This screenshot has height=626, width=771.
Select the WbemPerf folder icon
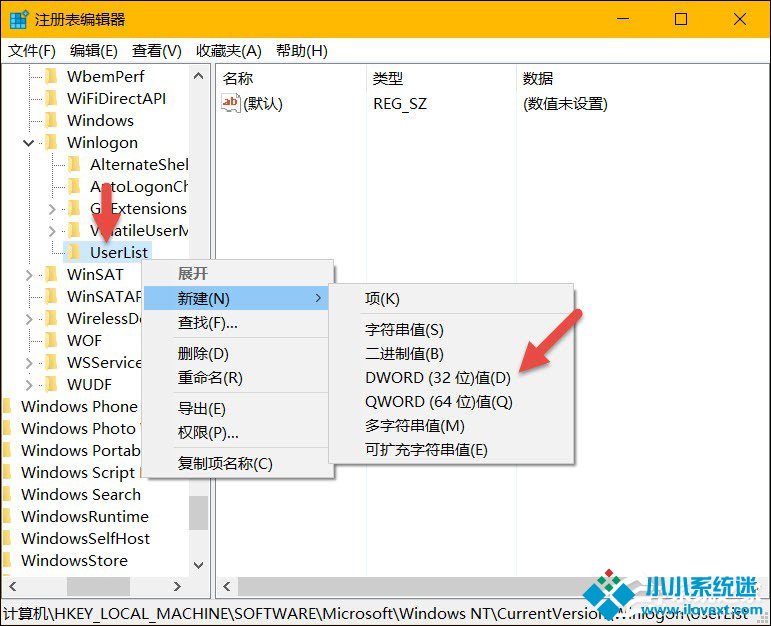[x=51, y=76]
